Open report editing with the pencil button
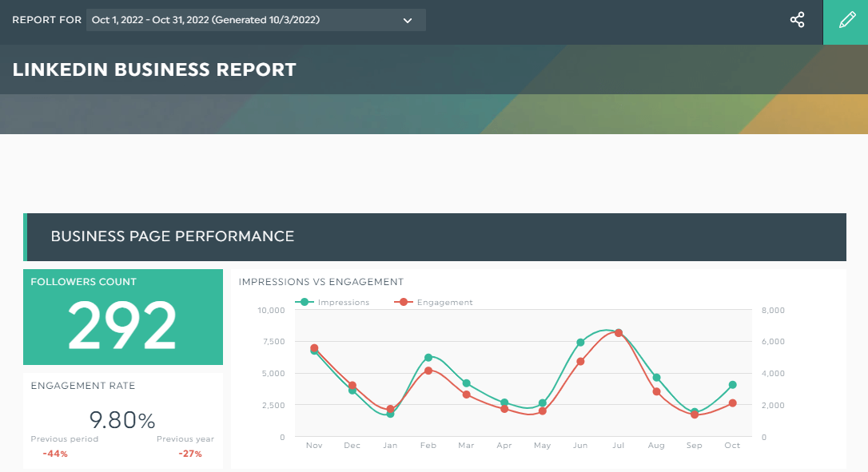 846,22
